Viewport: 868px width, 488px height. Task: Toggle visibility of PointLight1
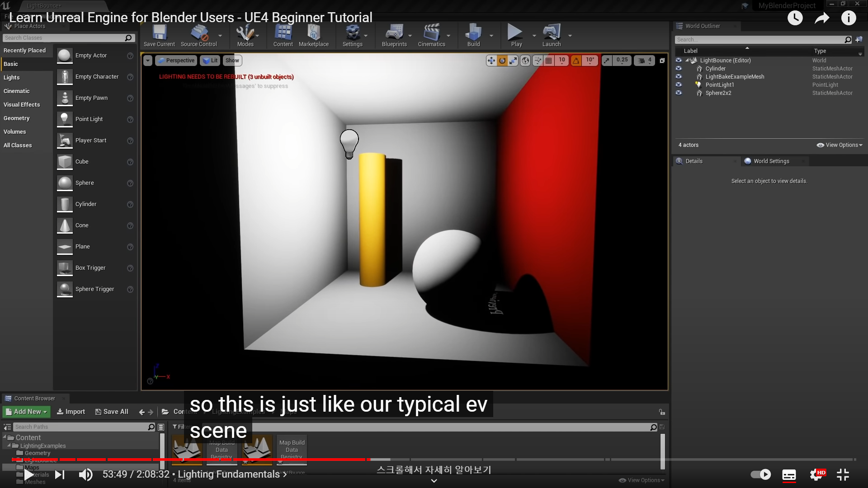click(679, 85)
